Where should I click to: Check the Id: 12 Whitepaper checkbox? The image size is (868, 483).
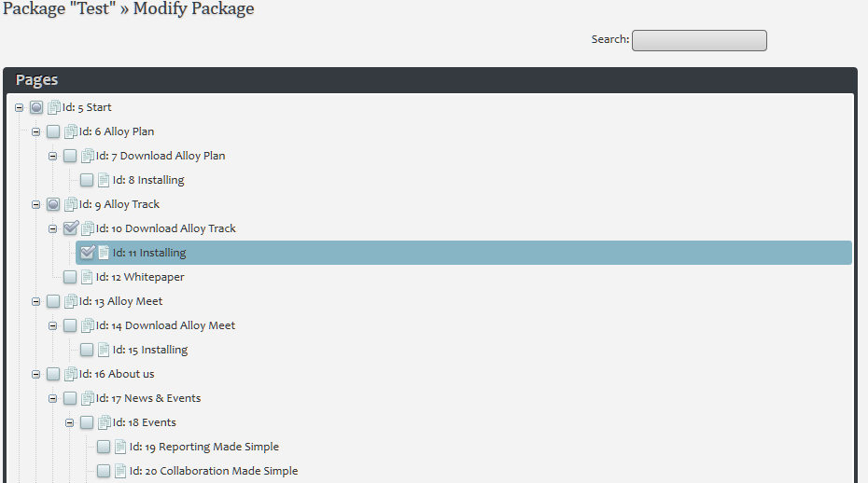click(70, 277)
